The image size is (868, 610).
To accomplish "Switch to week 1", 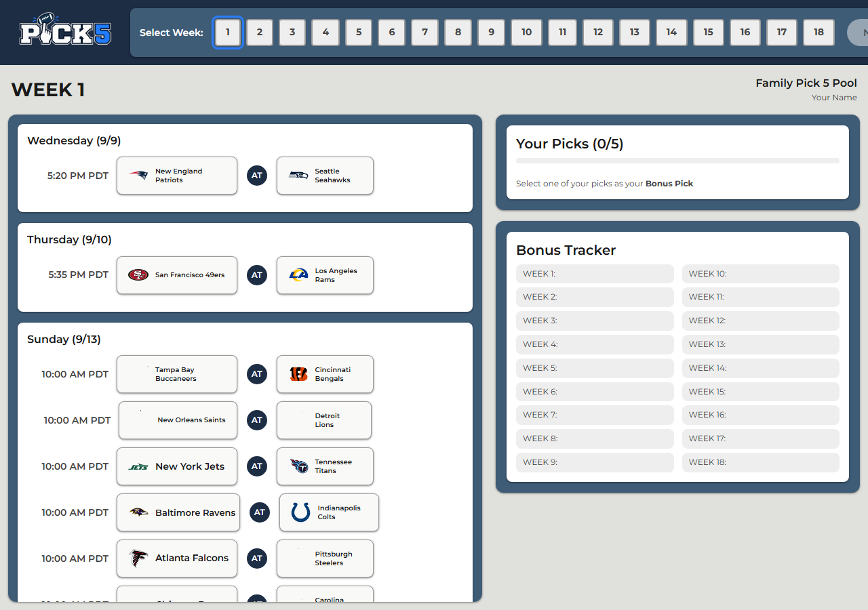I will coord(228,33).
